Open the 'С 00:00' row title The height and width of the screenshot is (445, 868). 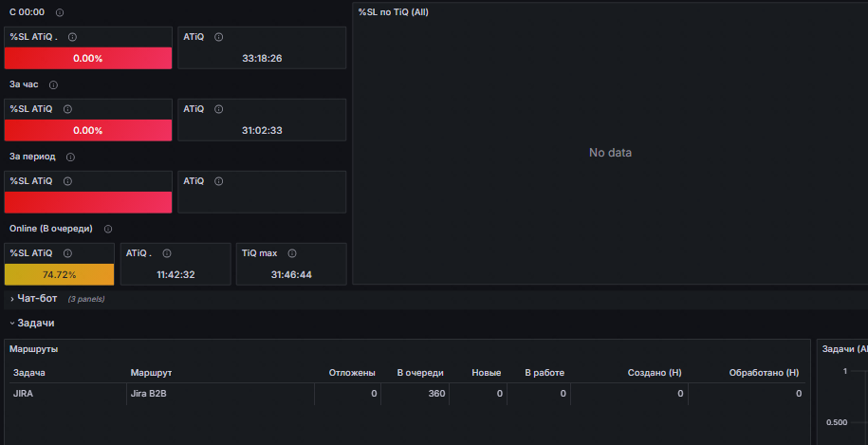[28, 12]
